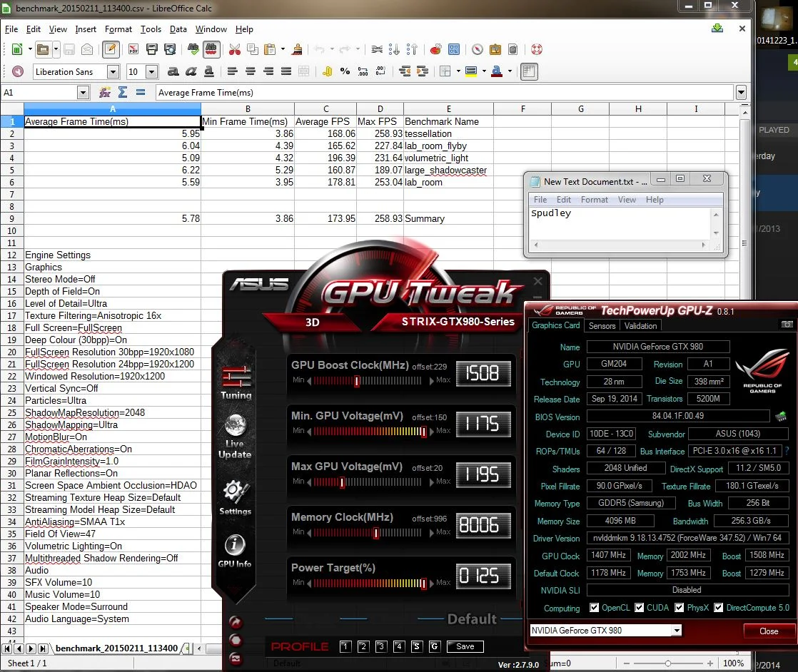
Task: Click the Sum sigma icon
Action: pyautogui.click(x=123, y=93)
